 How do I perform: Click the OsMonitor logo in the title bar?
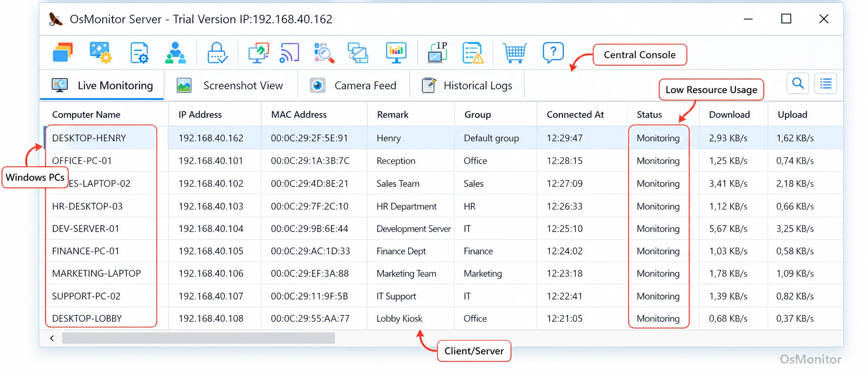(x=55, y=19)
